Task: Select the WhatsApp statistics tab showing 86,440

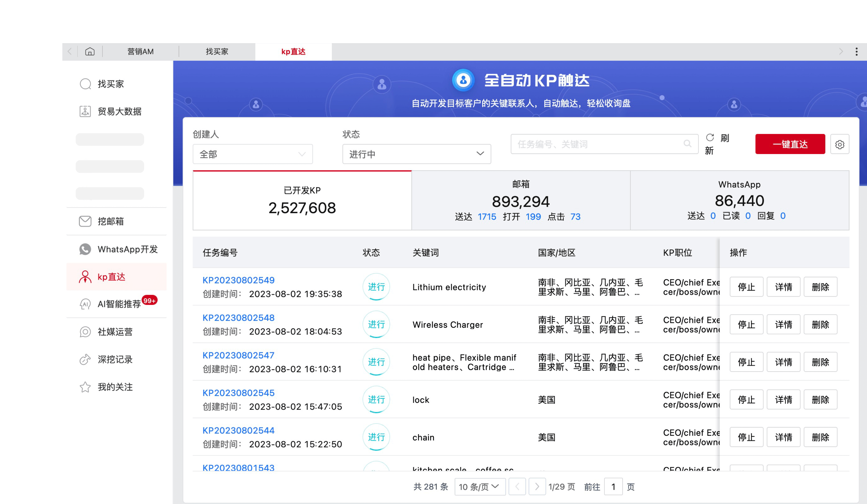Action: point(740,201)
